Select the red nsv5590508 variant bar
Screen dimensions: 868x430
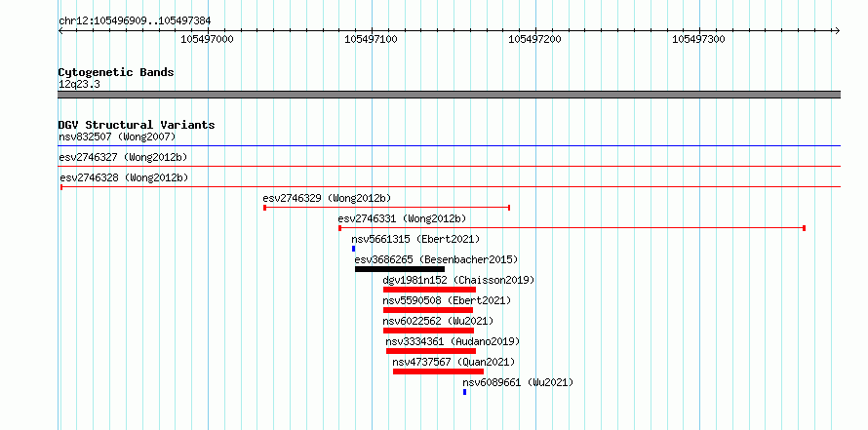coord(428,310)
